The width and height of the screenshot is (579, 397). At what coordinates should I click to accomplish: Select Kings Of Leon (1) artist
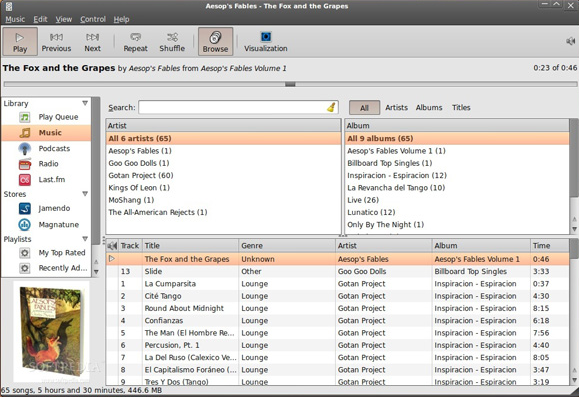(x=223, y=188)
